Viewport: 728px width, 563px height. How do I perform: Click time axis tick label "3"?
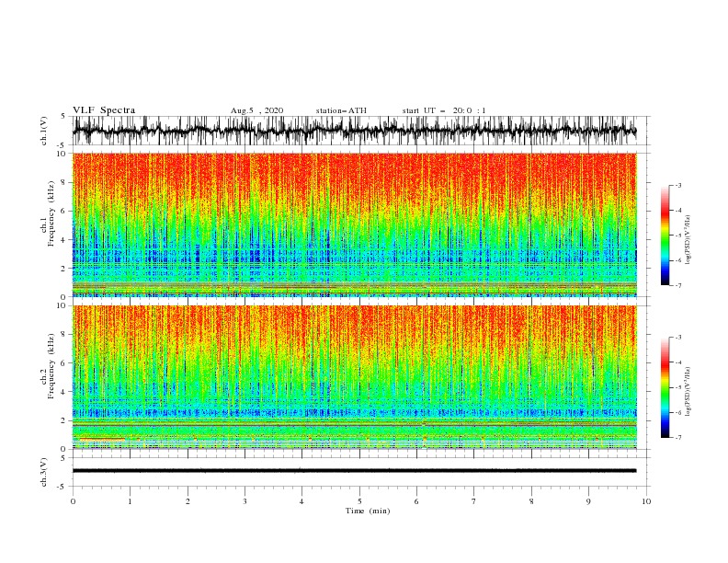click(x=245, y=501)
